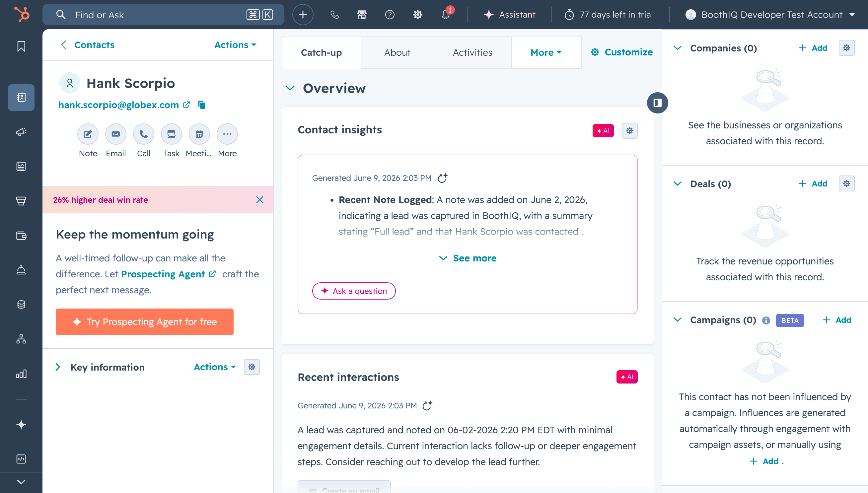Create a Task for the contact
868x493 pixels.
[x=171, y=134]
